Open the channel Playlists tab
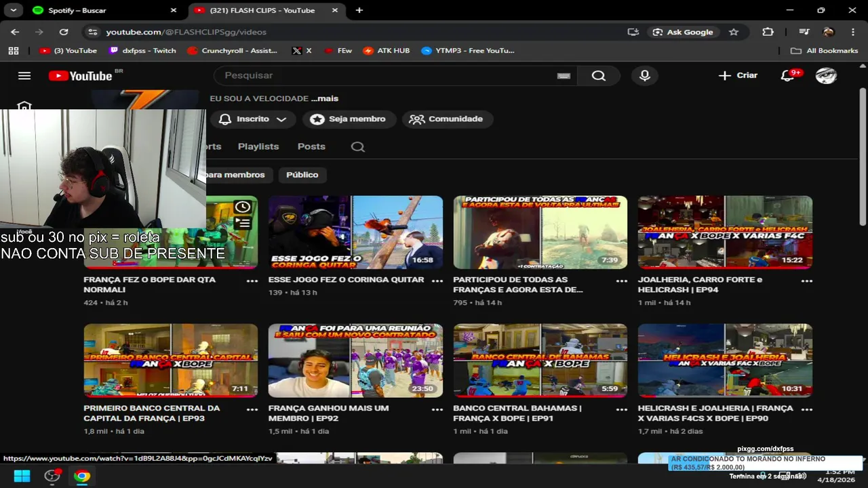 (258, 146)
